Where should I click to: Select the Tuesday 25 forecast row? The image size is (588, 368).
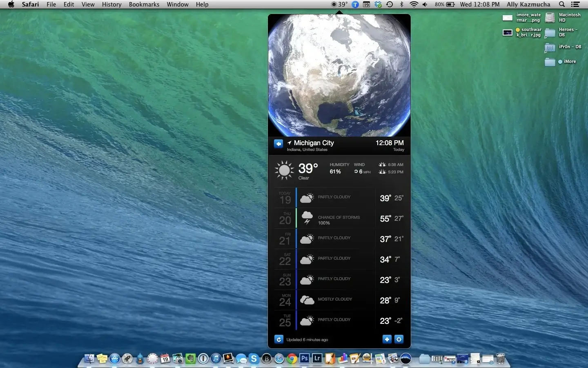click(339, 321)
